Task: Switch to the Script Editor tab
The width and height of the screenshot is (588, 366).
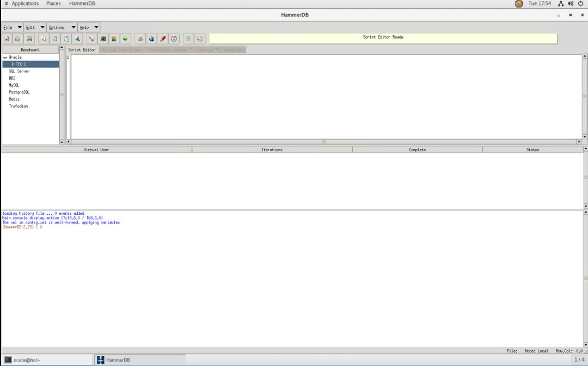Action: click(82, 50)
